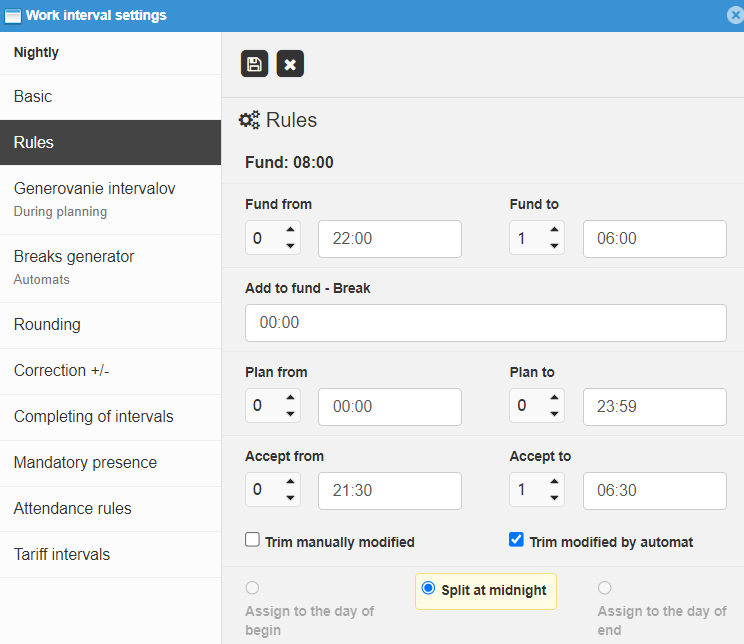Screen dimensions: 744x644
Task: Decrease the Plan from day value
Action: (x=290, y=414)
